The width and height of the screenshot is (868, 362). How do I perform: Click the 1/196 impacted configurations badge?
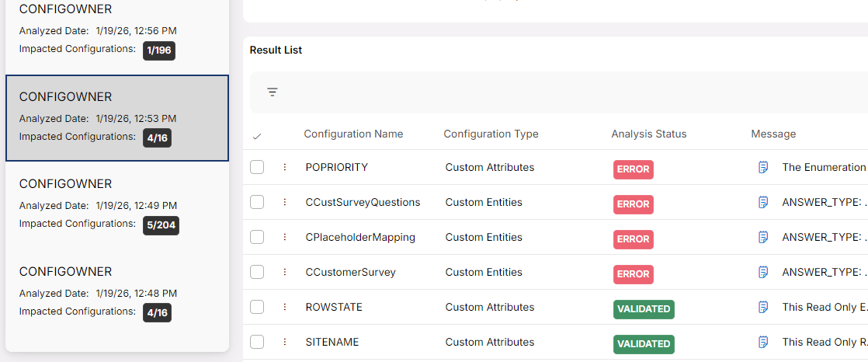[x=159, y=51]
